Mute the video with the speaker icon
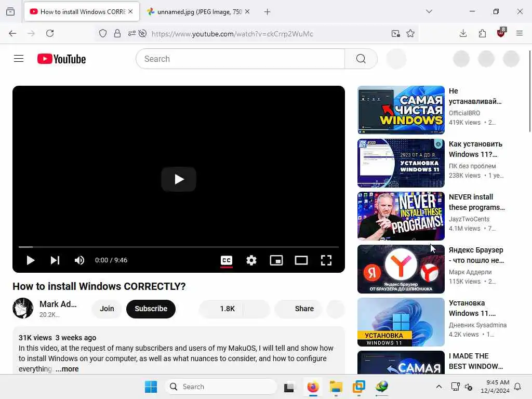Screen dimensions: 532x399 79,260
